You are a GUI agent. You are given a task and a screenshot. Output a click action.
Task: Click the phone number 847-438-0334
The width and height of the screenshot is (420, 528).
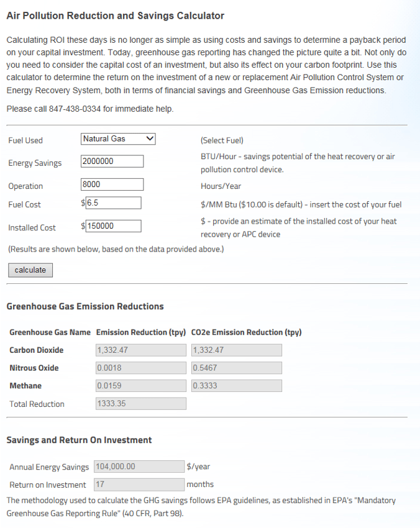tap(75, 109)
